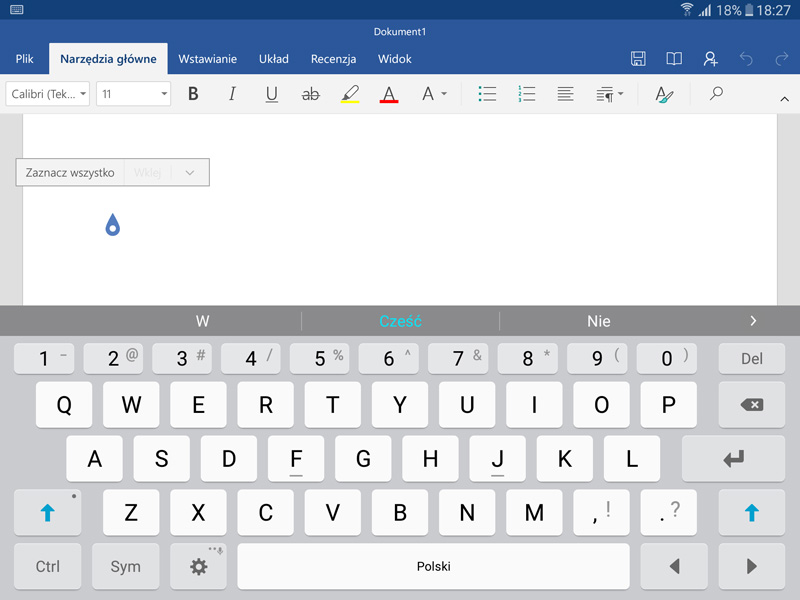Open the text styles brush icon
Screen dimensions: 800x600
[x=665, y=94]
